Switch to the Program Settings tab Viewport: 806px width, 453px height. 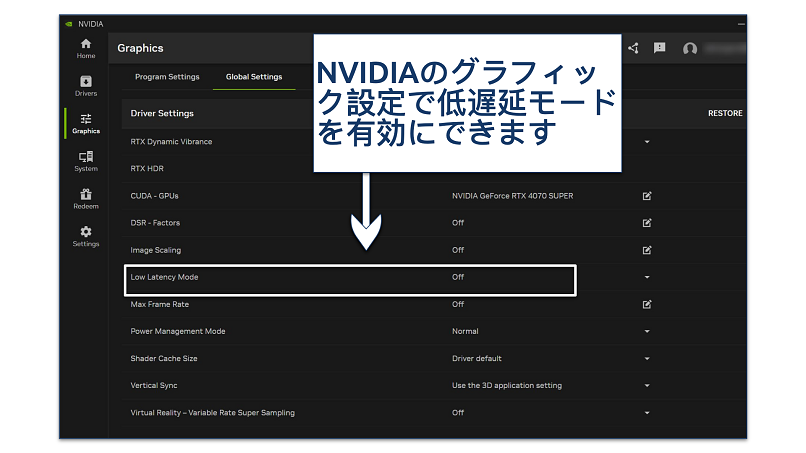click(x=167, y=77)
